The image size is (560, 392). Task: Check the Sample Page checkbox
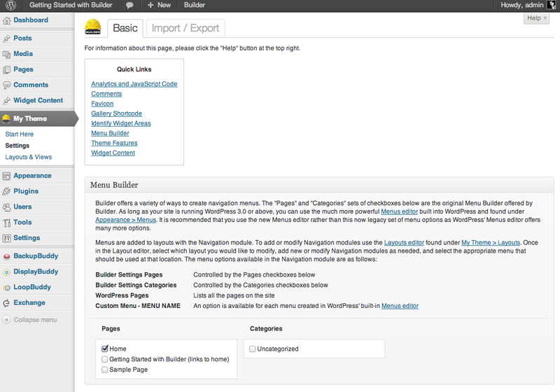104,370
